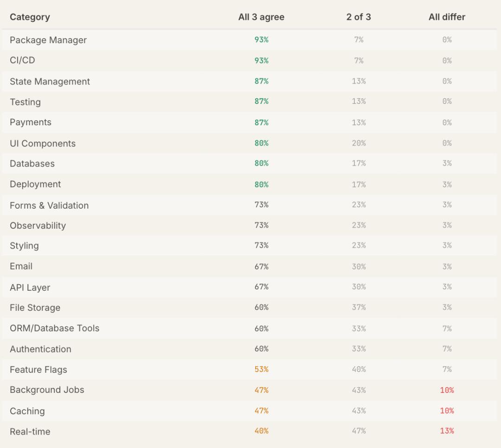Click the Observability category label
Image resolution: width=501 pixels, height=448 pixels.
tap(38, 225)
